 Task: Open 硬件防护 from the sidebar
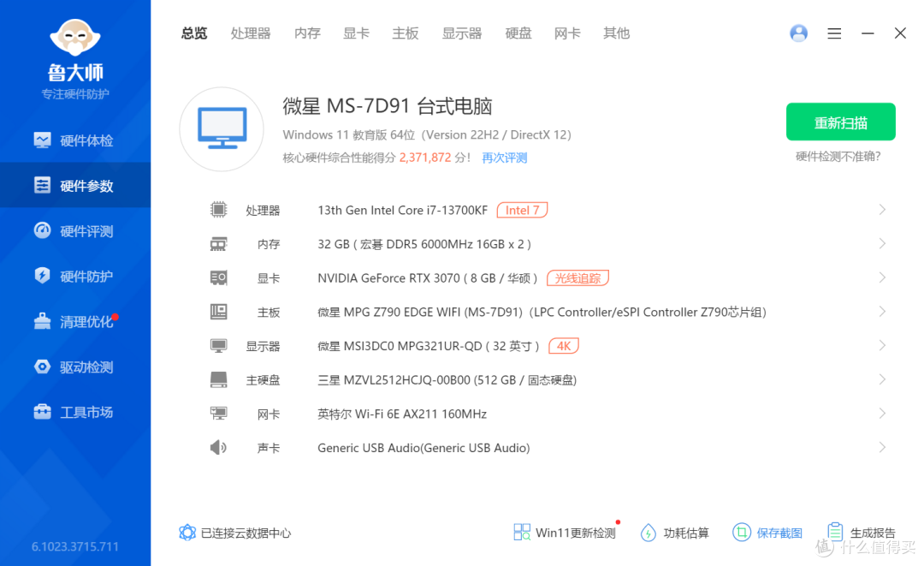pos(75,276)
